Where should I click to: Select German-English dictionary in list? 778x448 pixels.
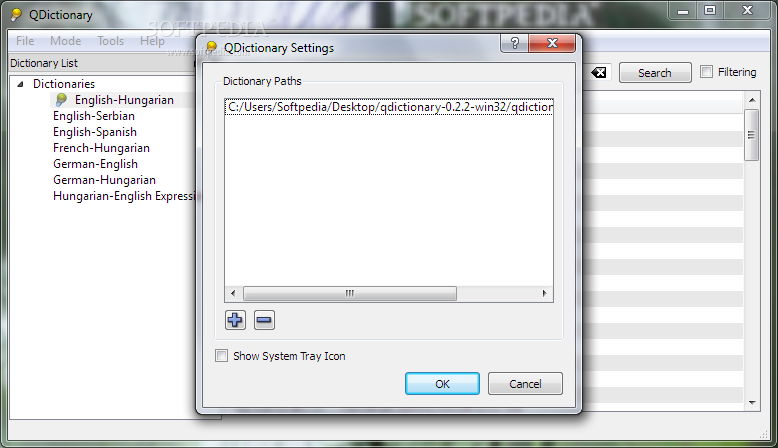point(95,164)
